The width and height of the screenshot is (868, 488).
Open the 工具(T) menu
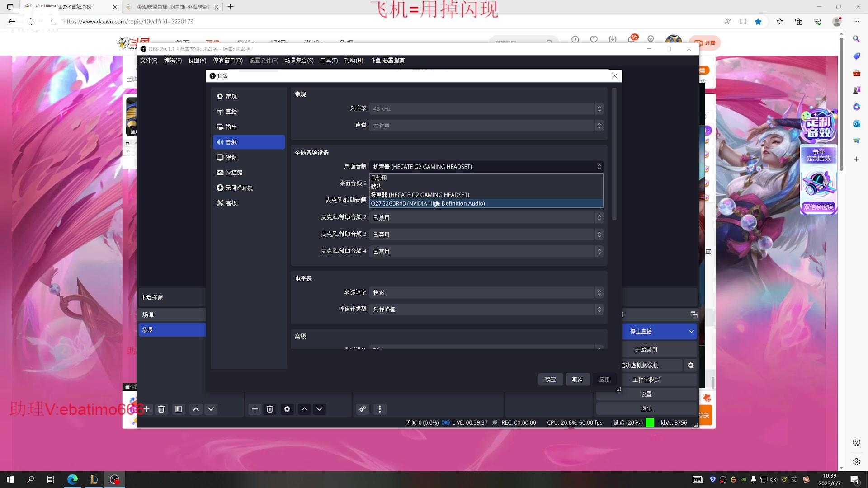click(x=329, y=60)
